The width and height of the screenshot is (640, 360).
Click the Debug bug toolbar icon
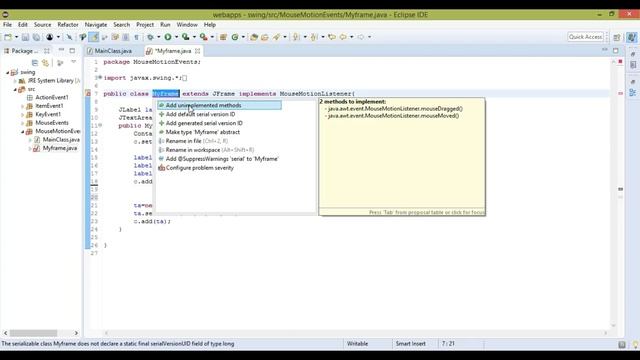point(150,37)
